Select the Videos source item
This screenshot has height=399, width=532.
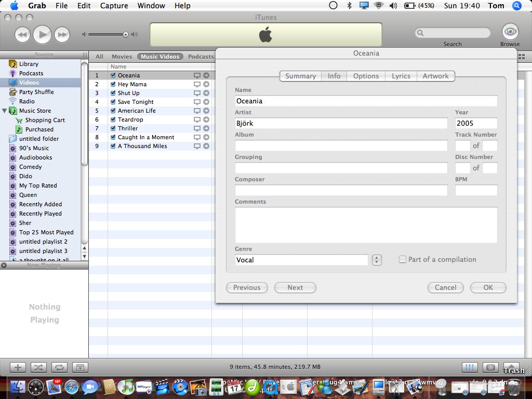pyautogui.click(x=41, y=83)
